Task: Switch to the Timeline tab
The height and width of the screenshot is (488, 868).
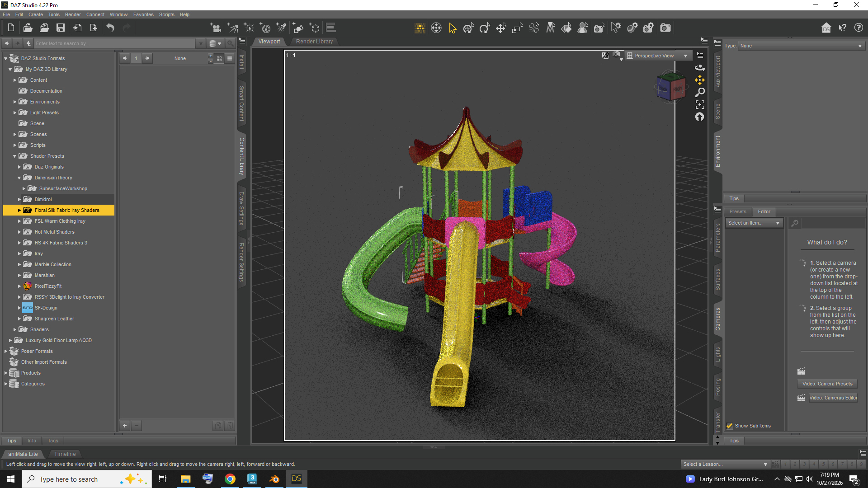Action: (65, 454)
